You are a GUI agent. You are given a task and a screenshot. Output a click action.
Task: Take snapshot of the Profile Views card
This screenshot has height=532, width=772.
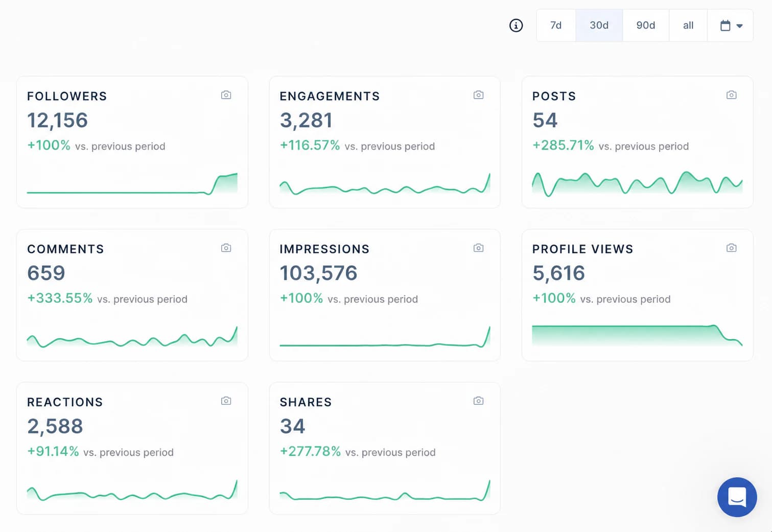(731, 248)
